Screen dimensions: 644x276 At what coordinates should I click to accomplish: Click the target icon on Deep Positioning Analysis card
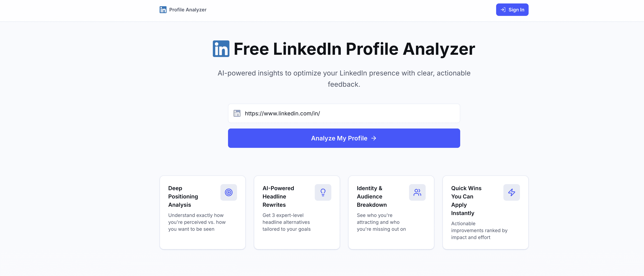[x=229, y=192]
